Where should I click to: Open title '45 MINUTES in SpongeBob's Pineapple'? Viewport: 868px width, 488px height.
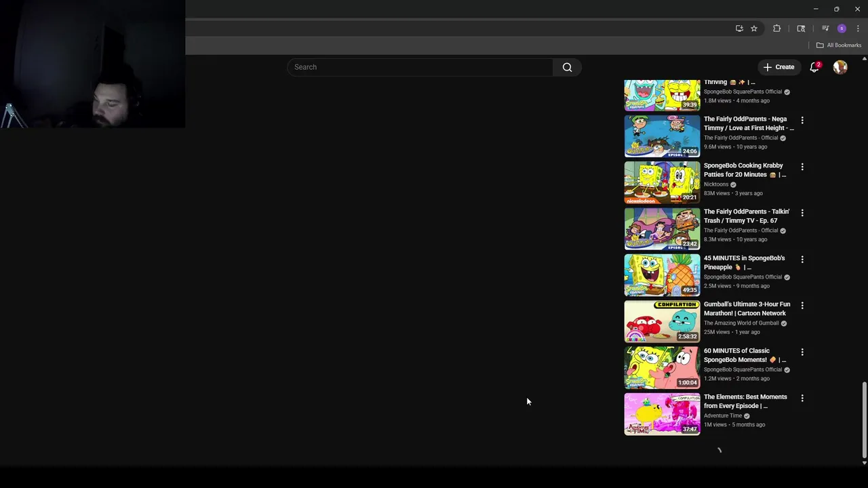744,262
